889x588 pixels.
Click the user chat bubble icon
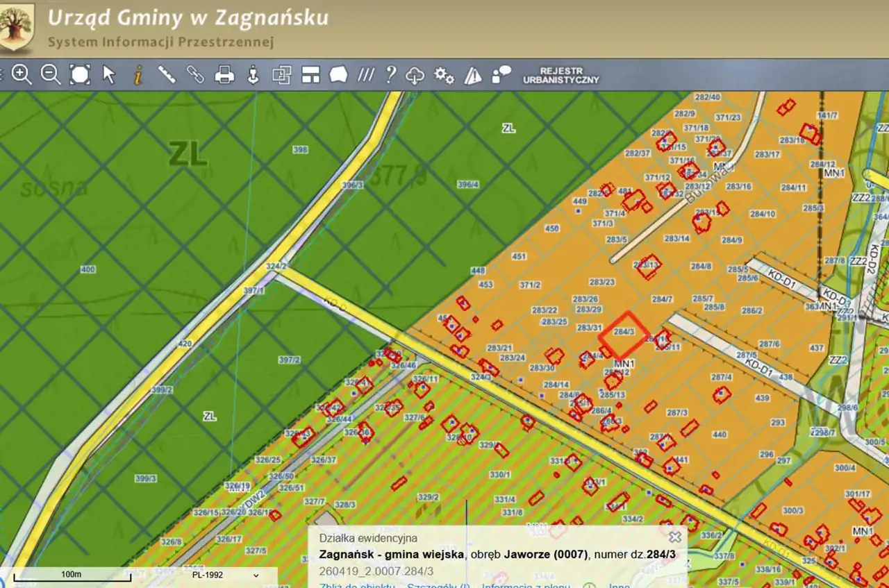tap(501, 75)
